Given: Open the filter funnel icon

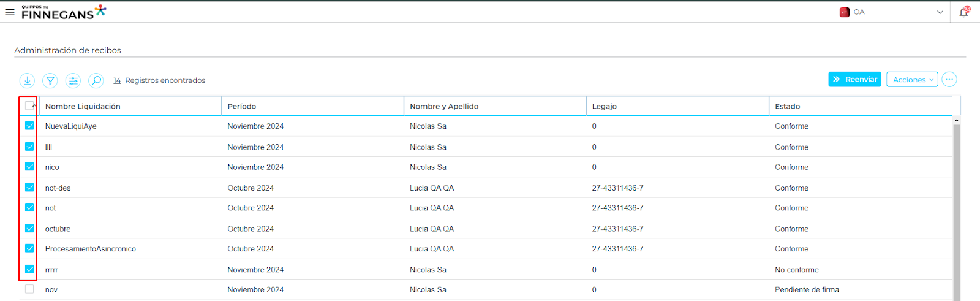Looking at the screenshot, I should click(x=50, y=80).
